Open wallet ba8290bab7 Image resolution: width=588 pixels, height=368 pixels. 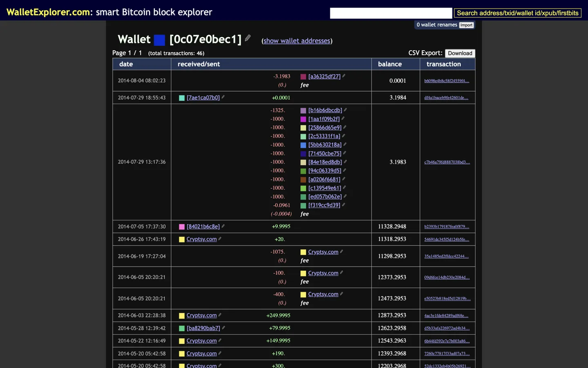203,328
